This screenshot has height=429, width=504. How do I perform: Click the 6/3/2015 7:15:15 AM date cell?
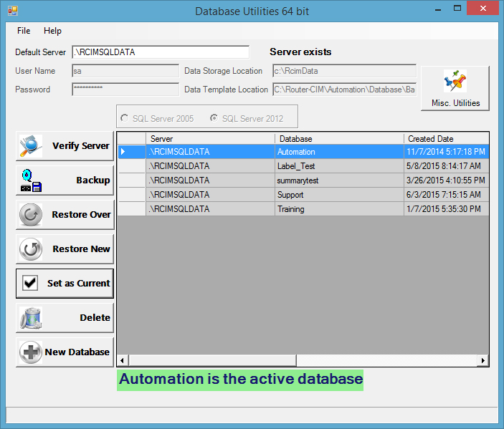[x=446, y=195]
